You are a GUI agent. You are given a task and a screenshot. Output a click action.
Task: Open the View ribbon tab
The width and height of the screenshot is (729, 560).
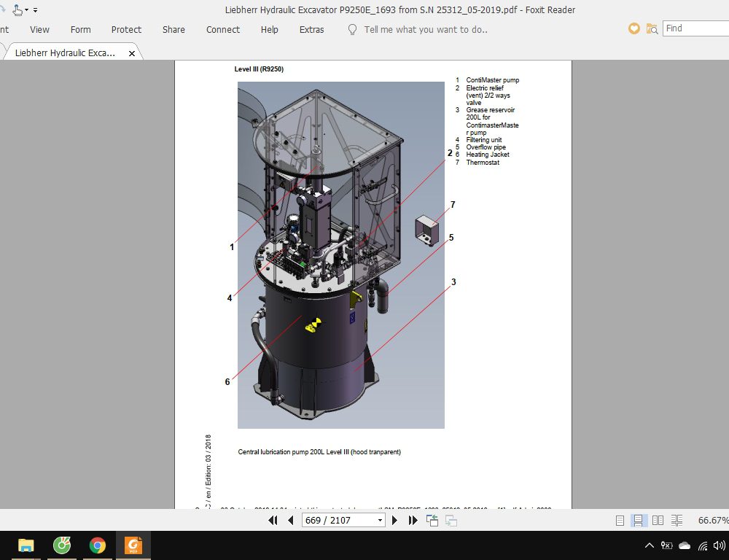(x=39, y=29)
